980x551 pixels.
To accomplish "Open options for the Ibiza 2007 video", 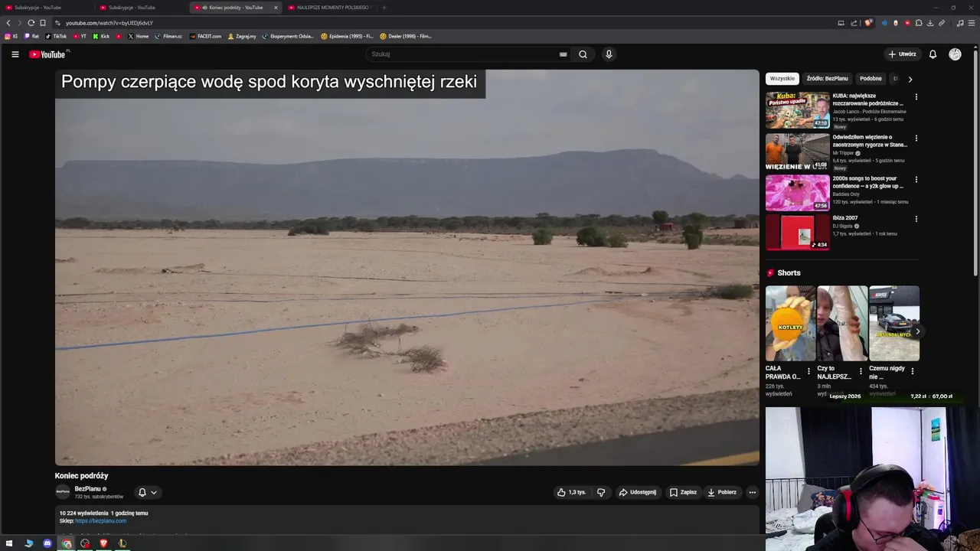I will pos(916,219).
